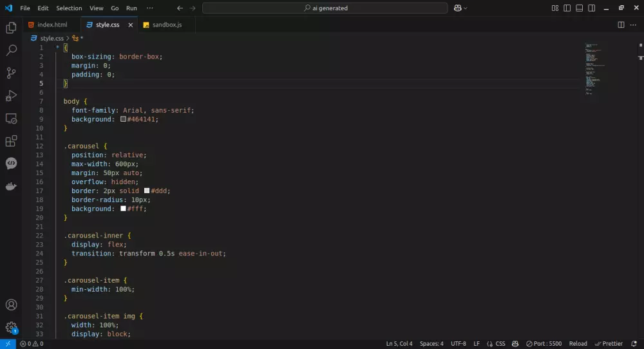Open the Source Control view
Screen dimensions: 644x349
[11, 73]
